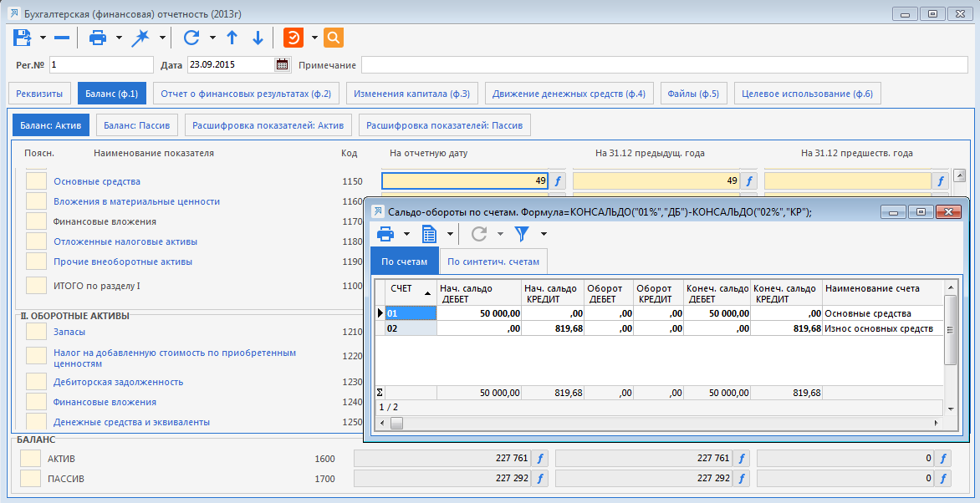This screenshot has width=980, height=503.
Task: Click the Прочие внеоборотные активы link
Action: pos(122,262)
